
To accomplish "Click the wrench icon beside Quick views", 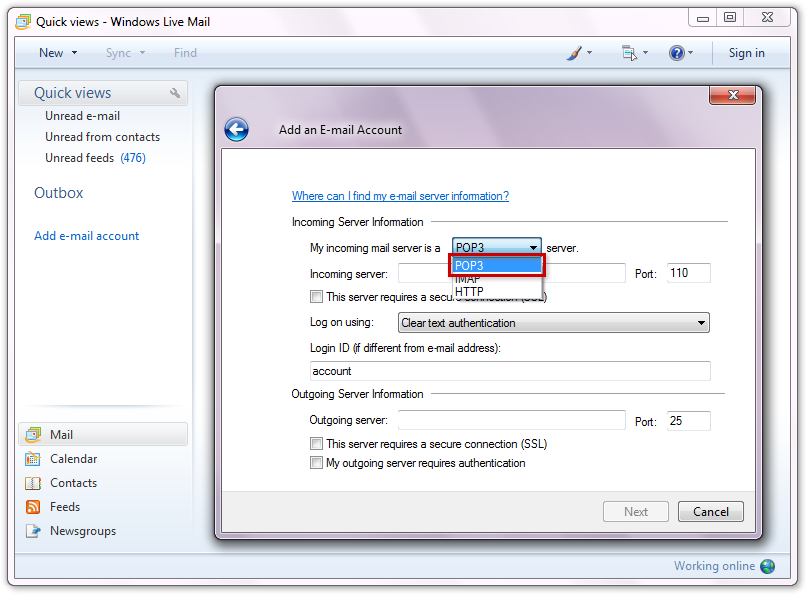I will 175,93.
